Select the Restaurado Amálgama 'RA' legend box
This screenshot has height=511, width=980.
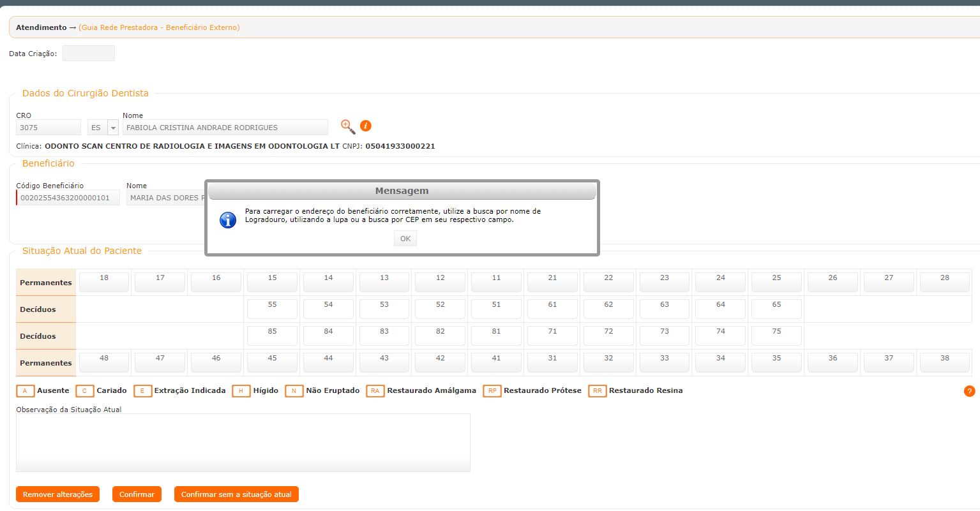(x=375, y=391)
